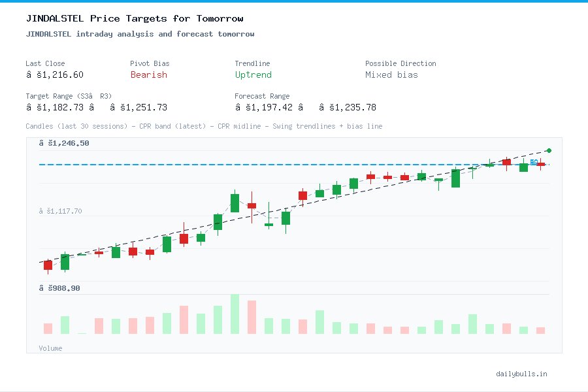Select the green forecast dot ending the trendline
The width and height of the screenshot is (588, 392).
coord(549,150)
